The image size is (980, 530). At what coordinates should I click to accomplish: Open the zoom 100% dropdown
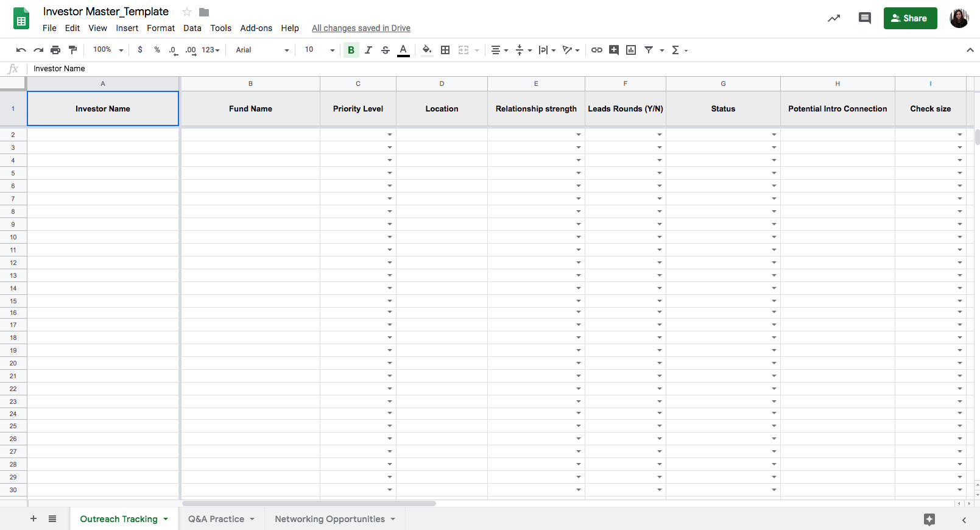click(x=108, y=50)
